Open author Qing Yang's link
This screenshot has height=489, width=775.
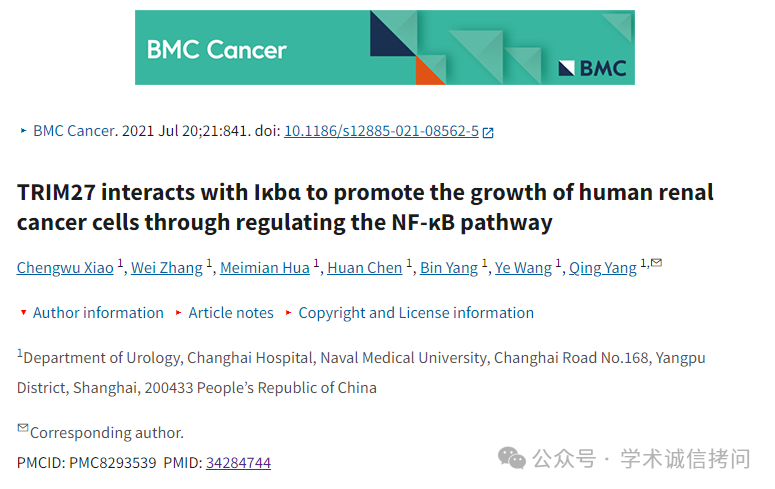(603, 267)
